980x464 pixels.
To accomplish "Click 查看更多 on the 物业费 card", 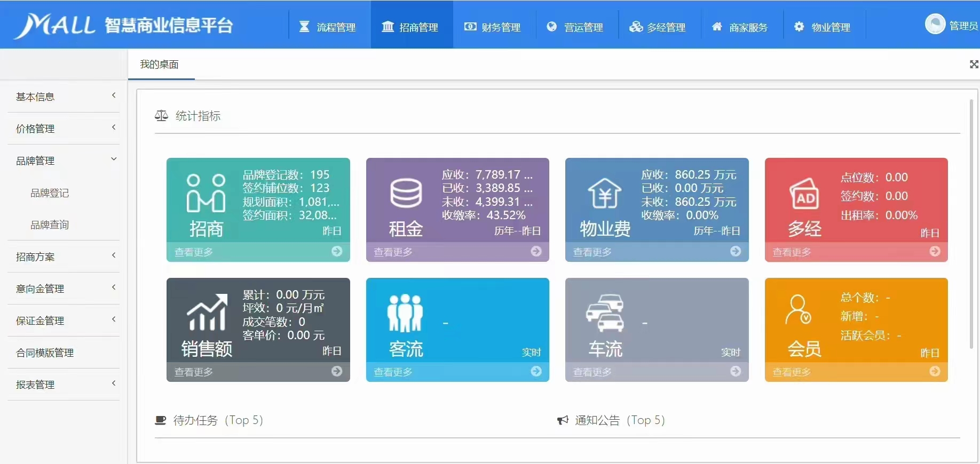I will point(592,252).
